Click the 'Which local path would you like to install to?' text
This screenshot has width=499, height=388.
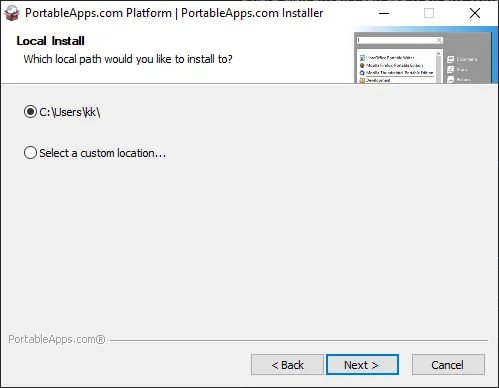pyautogui.click(x=128, y=59)
